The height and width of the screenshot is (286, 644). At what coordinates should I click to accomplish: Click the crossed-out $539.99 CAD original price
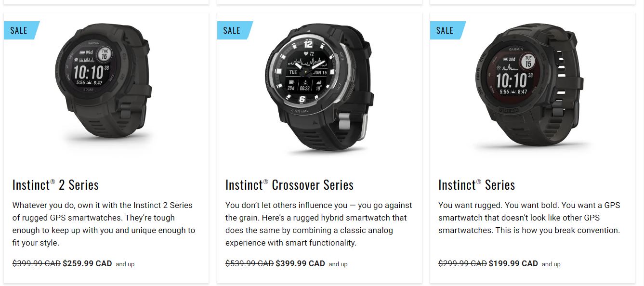coord(250,264)
